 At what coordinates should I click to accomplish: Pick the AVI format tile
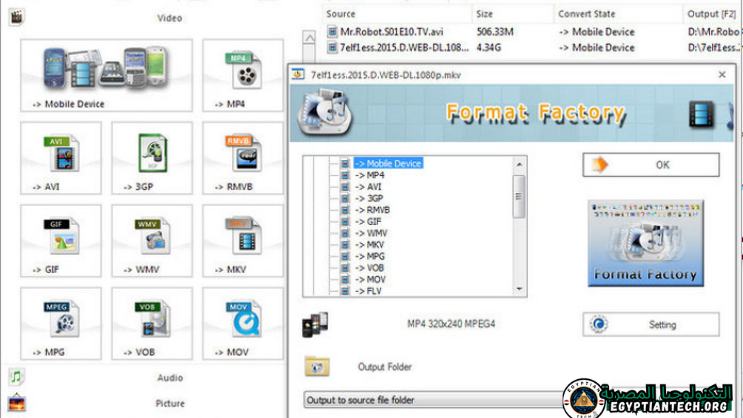[x=61, y=158]
